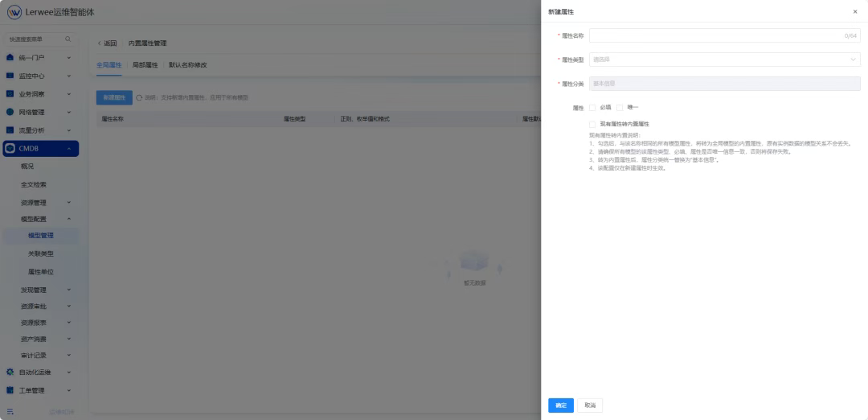Check the 唯一 checkbox
This screenshot has height=420, width=868.
pos(620,107)
